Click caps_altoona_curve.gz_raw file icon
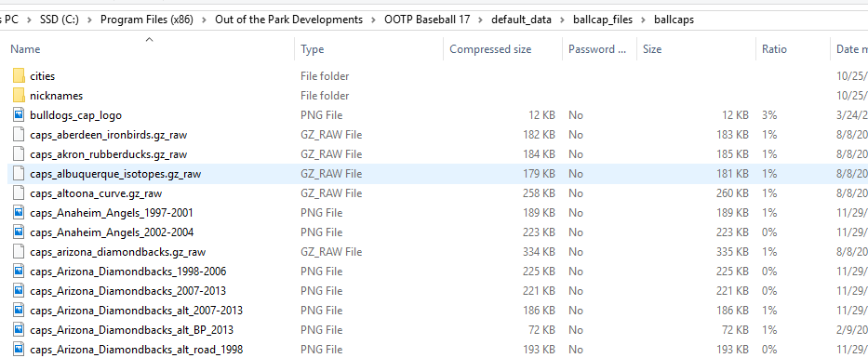Image resolution: width=868 pixels, height=358 pixels. pyautogui.click(x=19, y=193)
